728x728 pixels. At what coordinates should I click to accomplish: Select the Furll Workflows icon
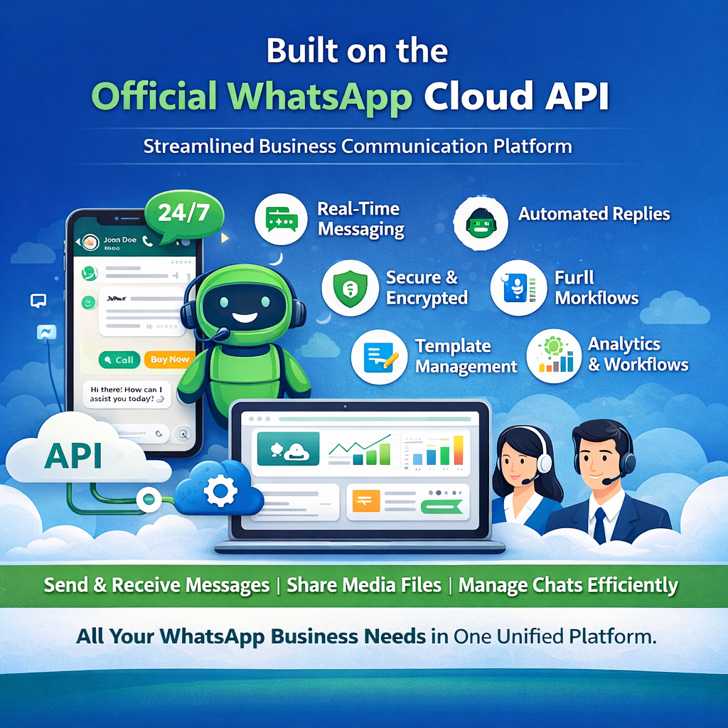517,288
